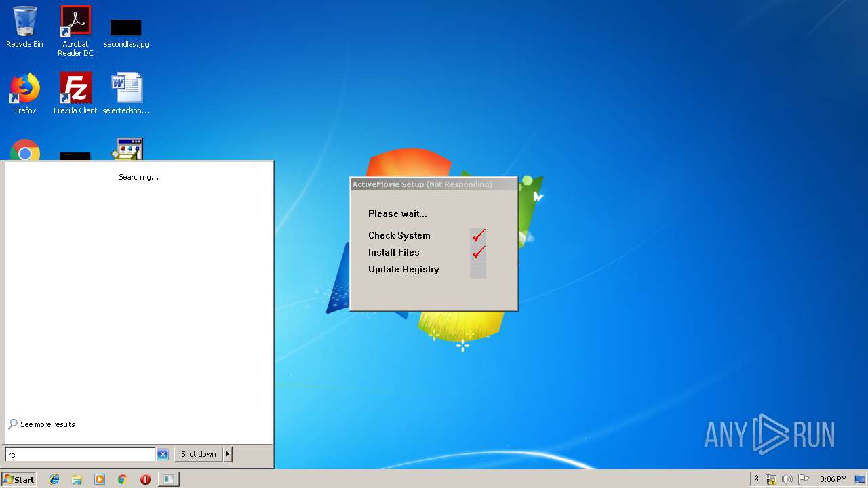Click the 'Install Files' label
The image size is (868, 488).
click(x=393, y=252)
